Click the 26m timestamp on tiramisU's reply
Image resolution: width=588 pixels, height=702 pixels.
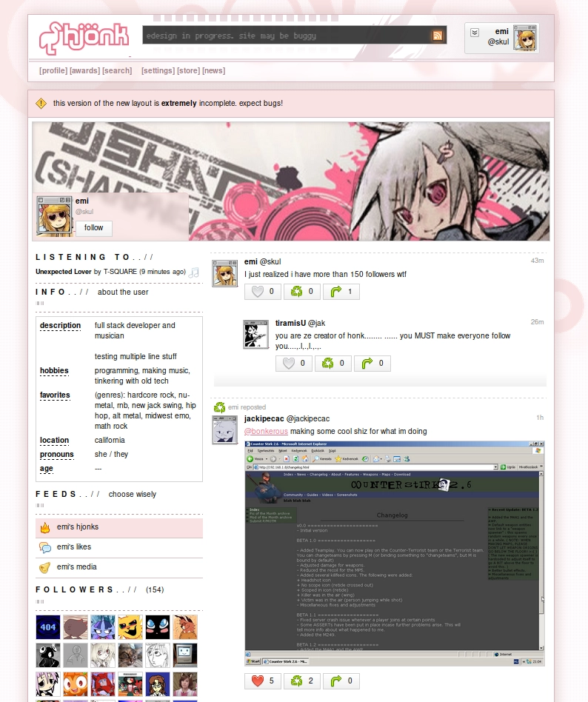[537, 322]
